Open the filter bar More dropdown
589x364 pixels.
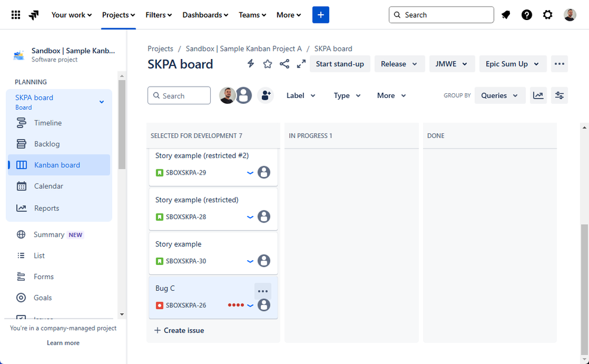click(391, 96)
